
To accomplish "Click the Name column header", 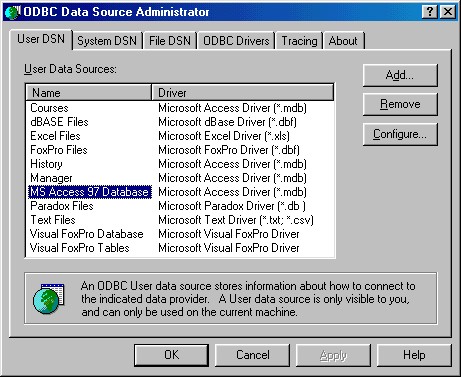I will tap(89, 93).
